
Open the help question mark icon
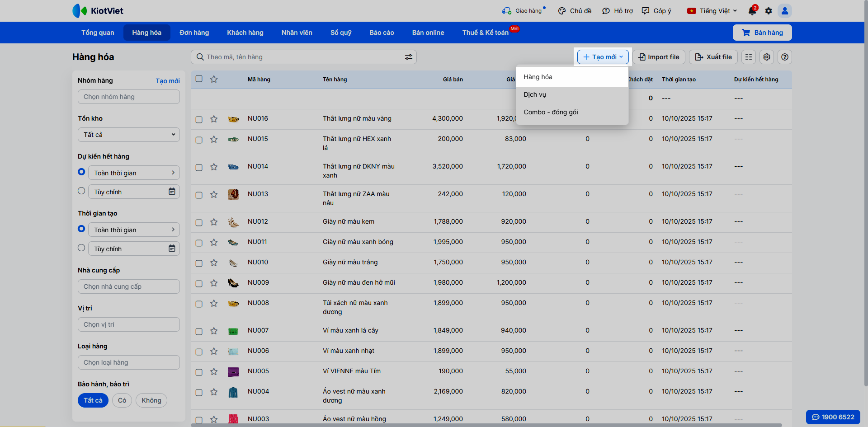[x=785, y=57]
